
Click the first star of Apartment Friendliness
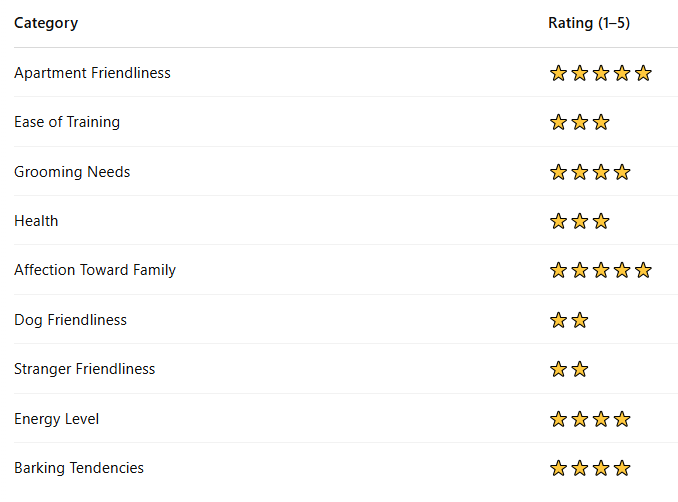click(558, 73)
